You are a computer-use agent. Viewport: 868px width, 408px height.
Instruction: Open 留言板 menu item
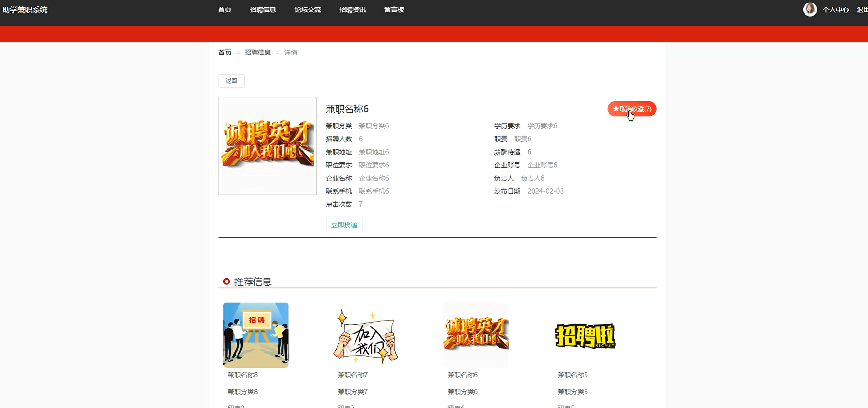(x=394, y=9)
